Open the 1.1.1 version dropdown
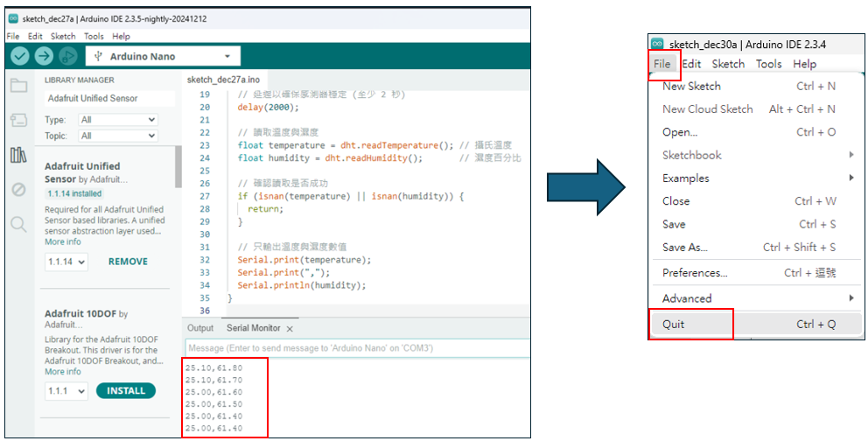Screen dimensions: 868x441 [x=66, y=390]
